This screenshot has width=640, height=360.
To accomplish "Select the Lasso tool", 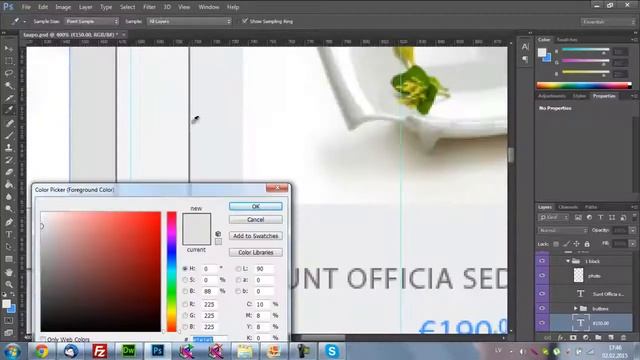I will tap(9, 73).
